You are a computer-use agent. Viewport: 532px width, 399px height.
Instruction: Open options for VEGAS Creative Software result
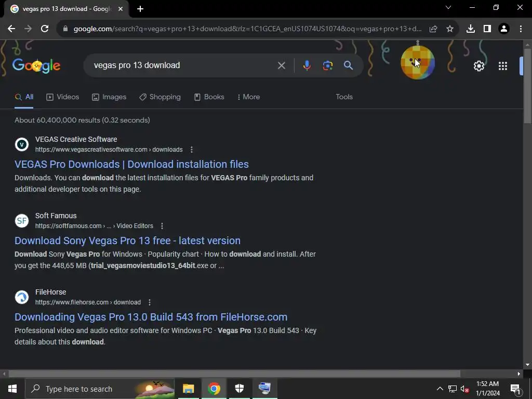(192, 150)
